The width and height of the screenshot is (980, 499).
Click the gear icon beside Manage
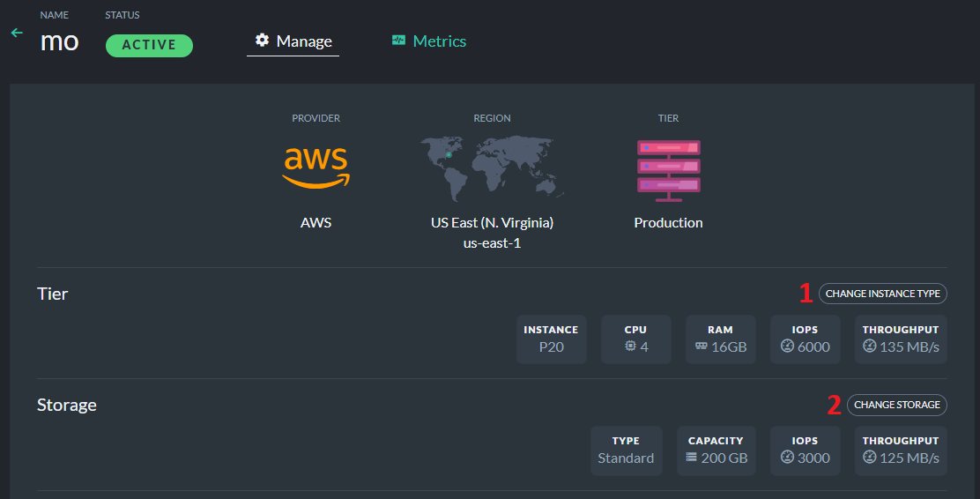click(x=262, y=40)
